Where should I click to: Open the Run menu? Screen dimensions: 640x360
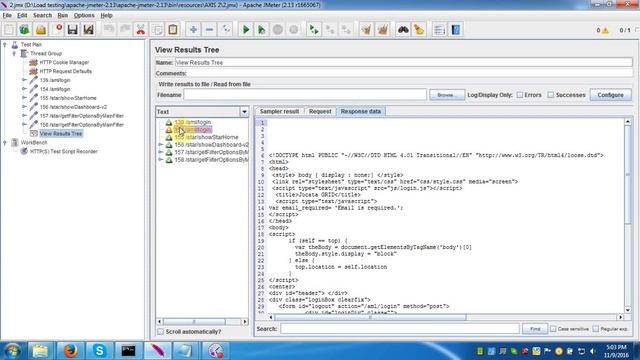[x=62, y=15]
